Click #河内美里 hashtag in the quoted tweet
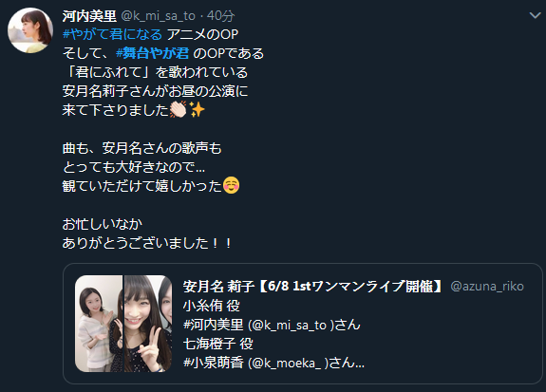This screenshot has height=392, width=546. (213, 325)
